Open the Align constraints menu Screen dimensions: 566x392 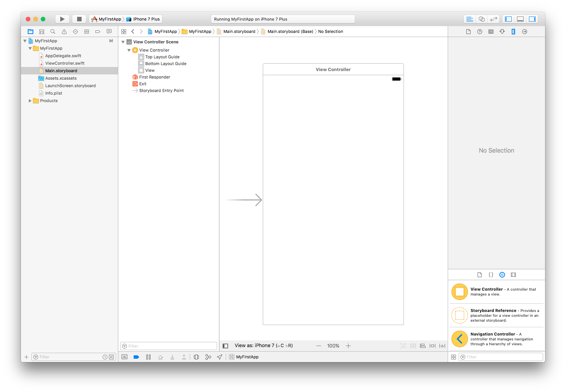[x=423, y=346]
